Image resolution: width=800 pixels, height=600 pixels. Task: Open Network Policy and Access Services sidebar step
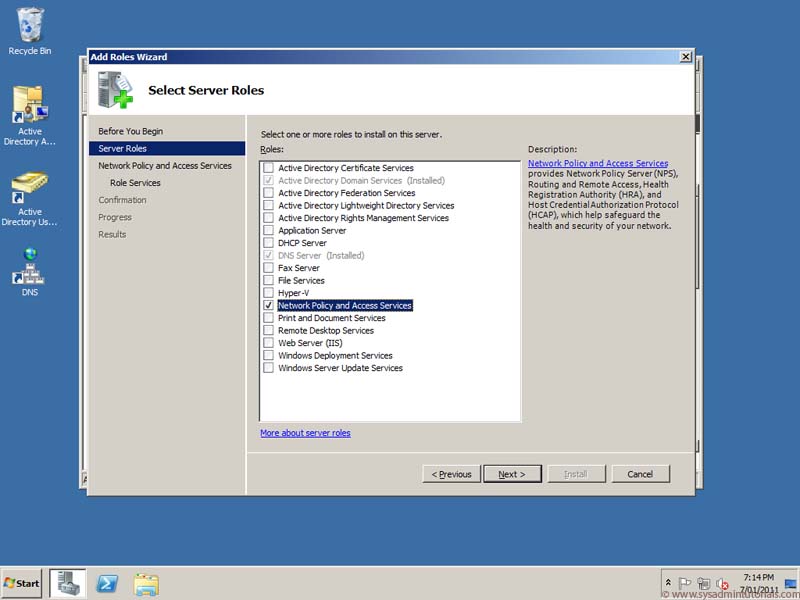(165, 166)
